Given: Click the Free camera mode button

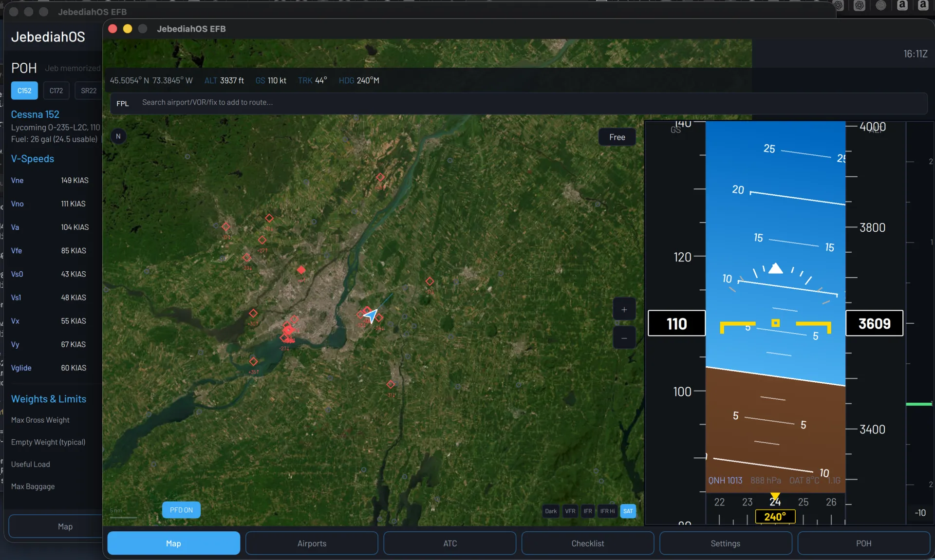Looking at the screenshot, I should (617, 137).
